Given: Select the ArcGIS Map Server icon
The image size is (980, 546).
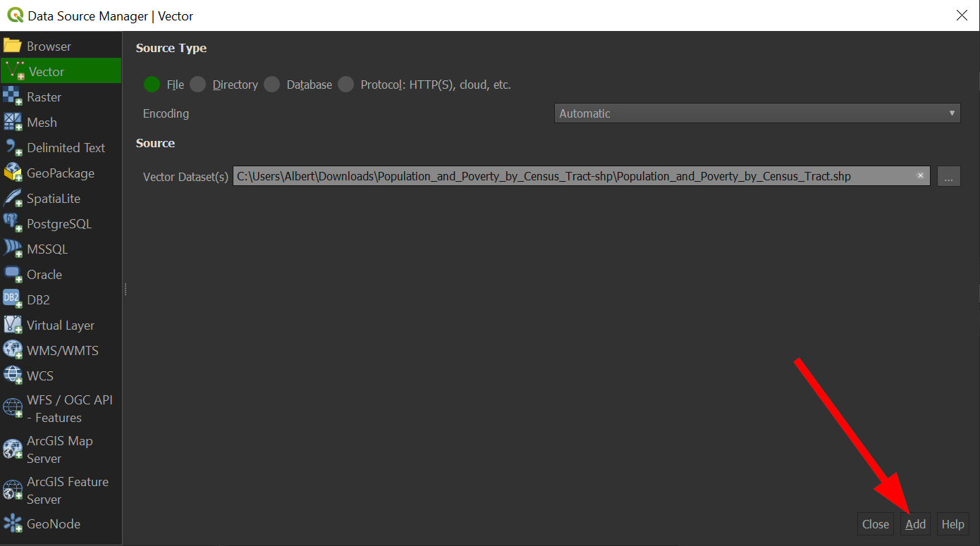Looking at the screenshot, I should 13,449.
